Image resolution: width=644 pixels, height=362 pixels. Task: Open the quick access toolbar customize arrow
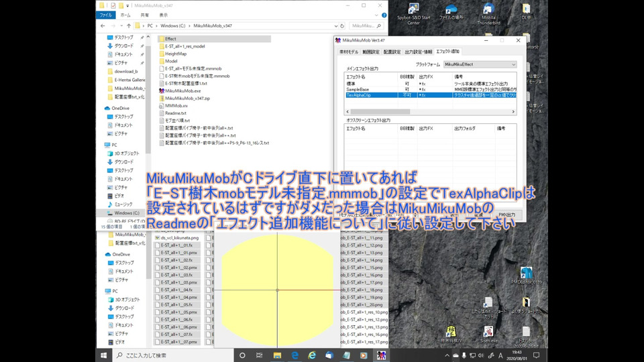tap(127, 6)
